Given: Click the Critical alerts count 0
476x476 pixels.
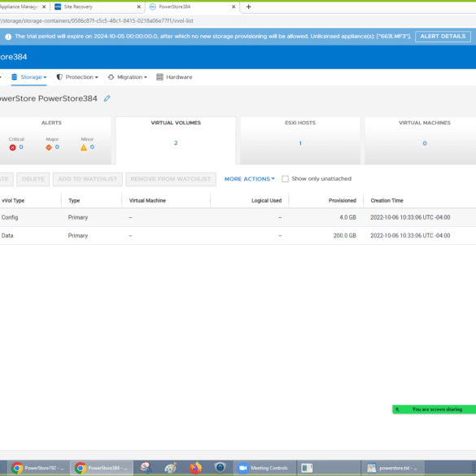Looking at the screenshot, I should coord(21,147).
